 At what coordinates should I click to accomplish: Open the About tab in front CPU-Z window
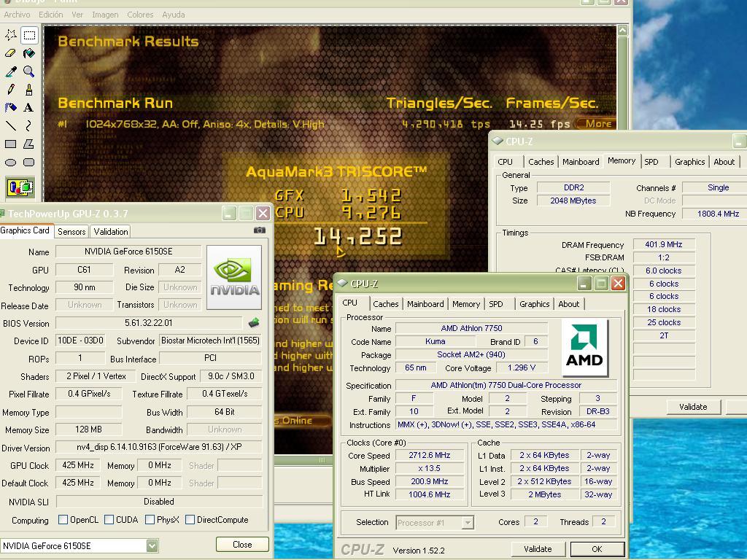point(569,304)
